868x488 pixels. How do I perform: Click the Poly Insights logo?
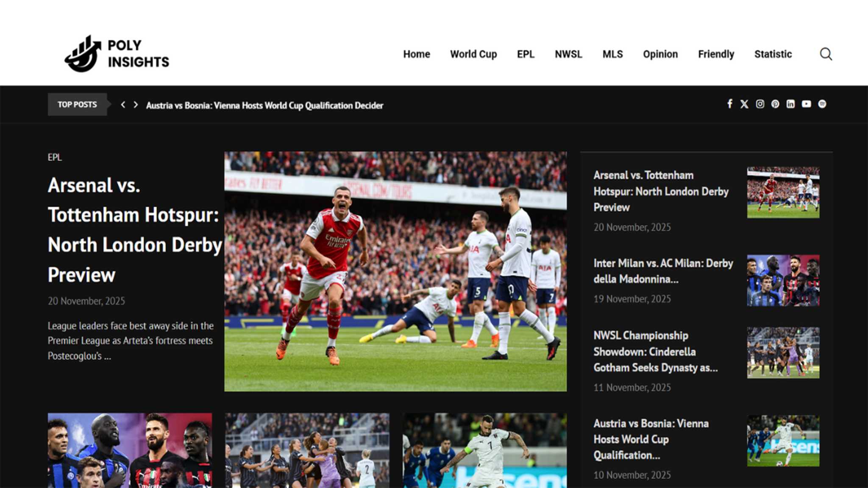click(x=117, y=54)
